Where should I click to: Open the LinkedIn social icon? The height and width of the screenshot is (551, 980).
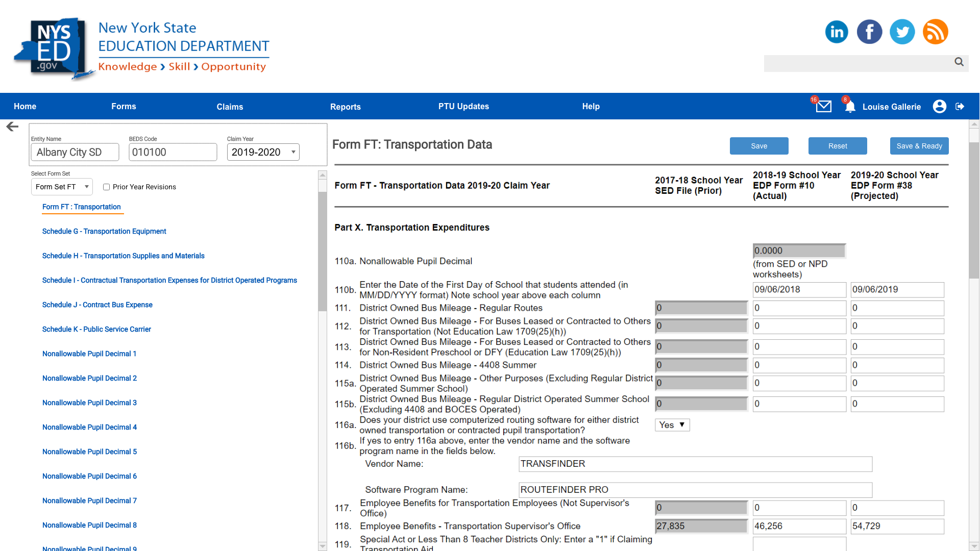837,32
